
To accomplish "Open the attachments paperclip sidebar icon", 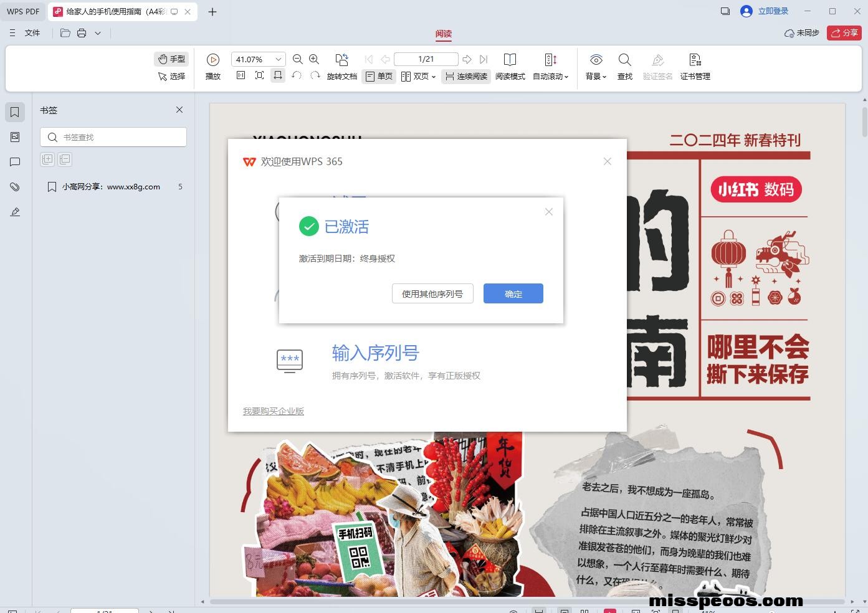I will pos(15,187).
